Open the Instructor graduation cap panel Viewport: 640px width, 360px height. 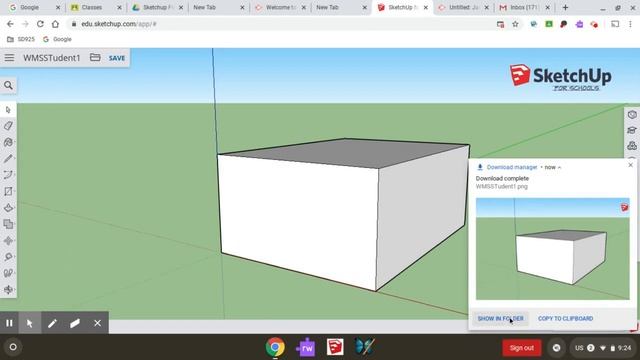[632, 130]
